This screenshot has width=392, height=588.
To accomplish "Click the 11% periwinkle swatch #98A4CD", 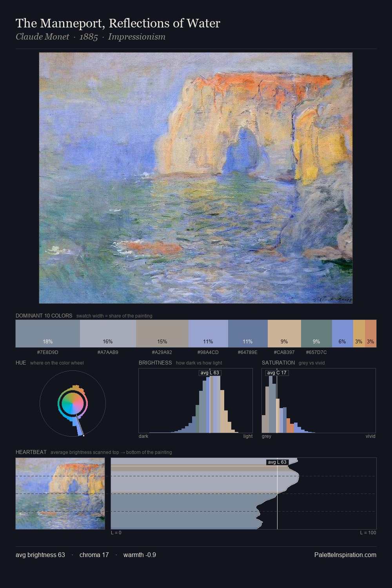I will 208,334.
